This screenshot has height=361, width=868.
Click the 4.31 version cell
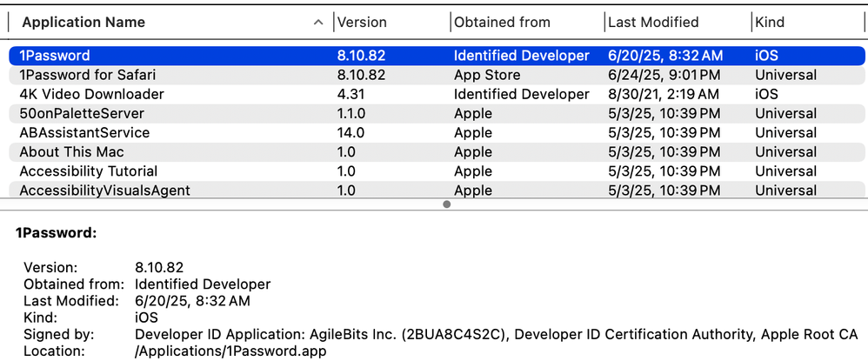(351, 94)
